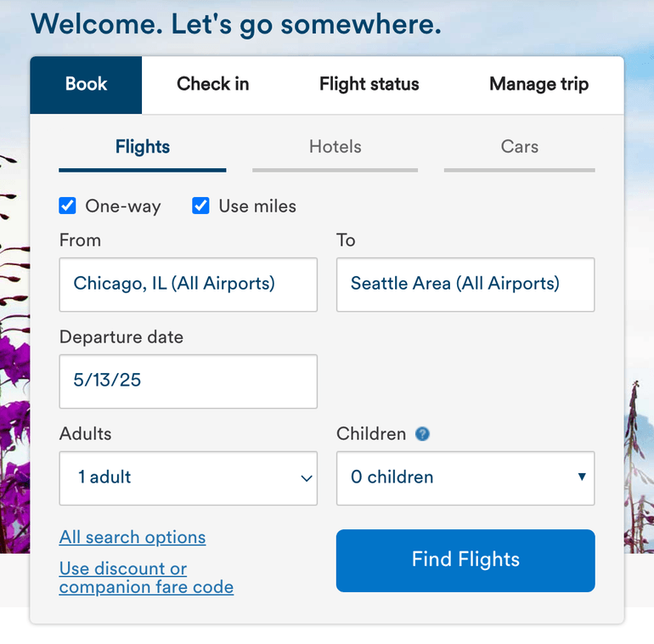Click the To field showing Seattle Area
654x644 pixels.
pos(465,284)
